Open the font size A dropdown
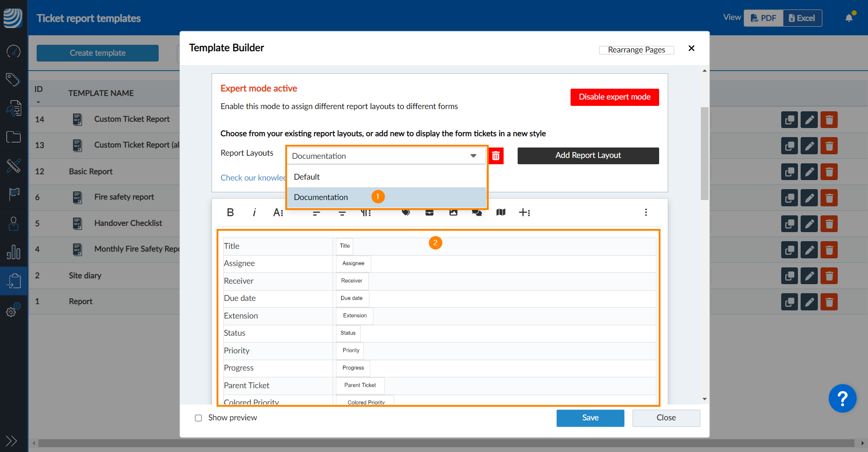The image size is (868, 452). point(278,212)
